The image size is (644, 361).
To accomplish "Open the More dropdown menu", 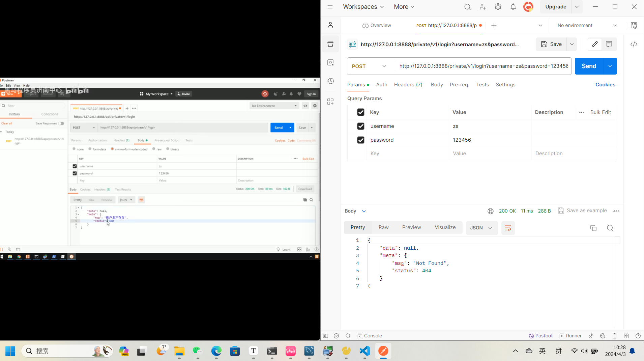I will point(404,7).
